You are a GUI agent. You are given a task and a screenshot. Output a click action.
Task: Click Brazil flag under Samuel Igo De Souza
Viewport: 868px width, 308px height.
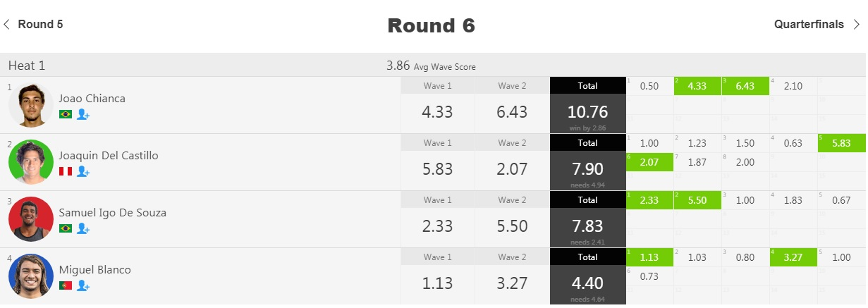pos(66,228)
